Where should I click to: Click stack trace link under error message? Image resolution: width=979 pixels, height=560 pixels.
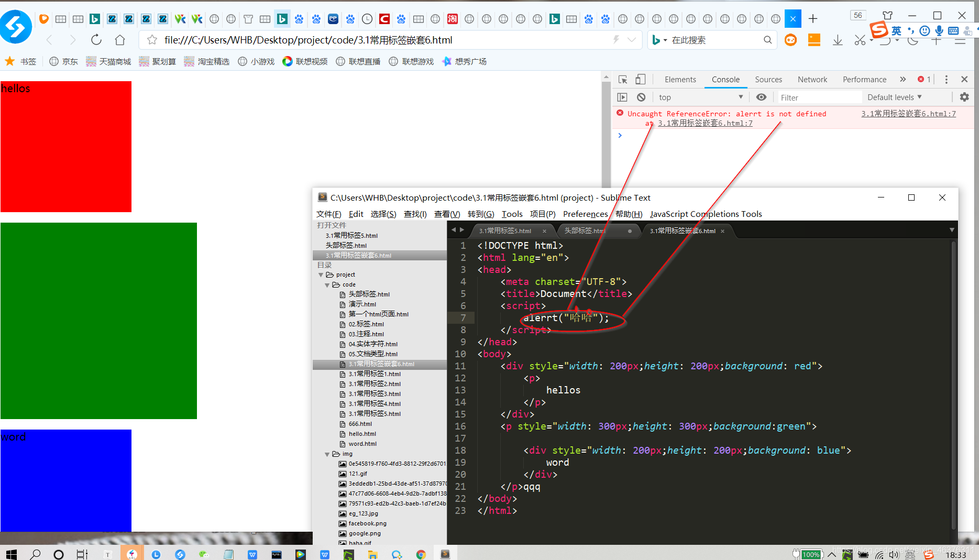[x=705, y=123]
